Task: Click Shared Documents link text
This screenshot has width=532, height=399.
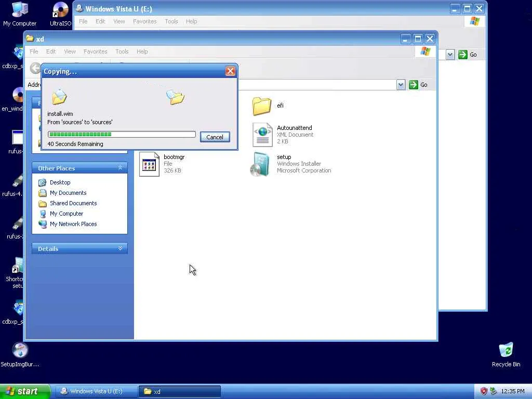Action: (x=73, y=203)
